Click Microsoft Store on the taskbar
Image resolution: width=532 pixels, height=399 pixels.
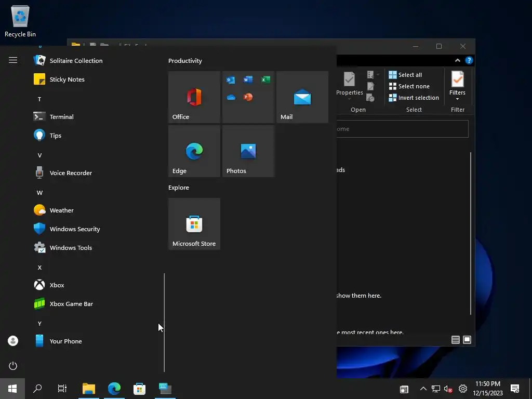[x=139, y=389]
